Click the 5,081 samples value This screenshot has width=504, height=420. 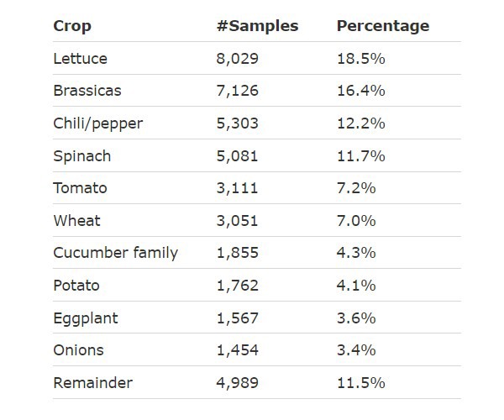pos(237,156)
